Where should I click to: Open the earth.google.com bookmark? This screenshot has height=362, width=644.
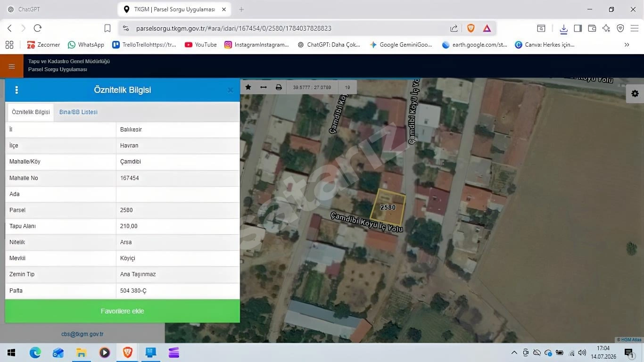tap(474, 45)
